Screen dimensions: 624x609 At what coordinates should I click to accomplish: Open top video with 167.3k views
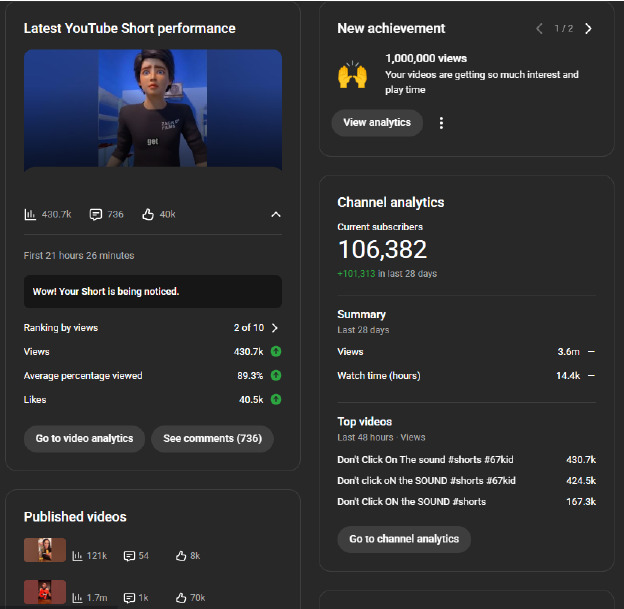click(411, 502)
